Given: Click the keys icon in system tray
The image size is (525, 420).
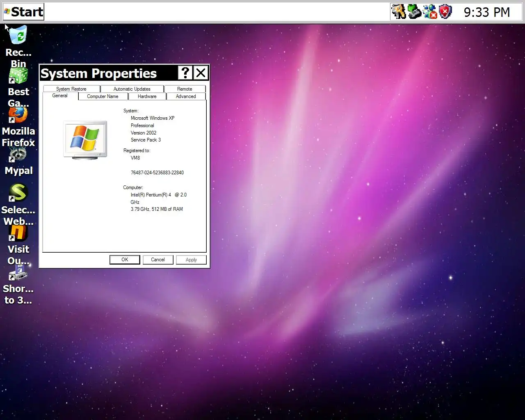Looking at the screenshot, I should 398,12.
